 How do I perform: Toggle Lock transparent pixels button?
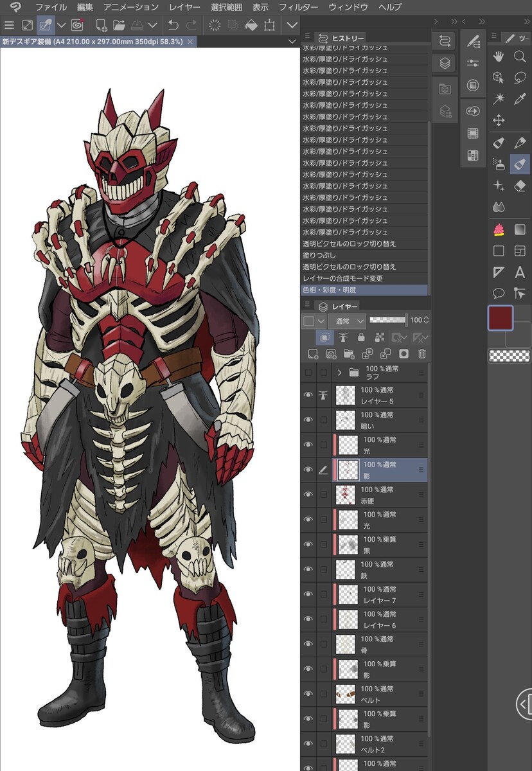coord(379,337)
